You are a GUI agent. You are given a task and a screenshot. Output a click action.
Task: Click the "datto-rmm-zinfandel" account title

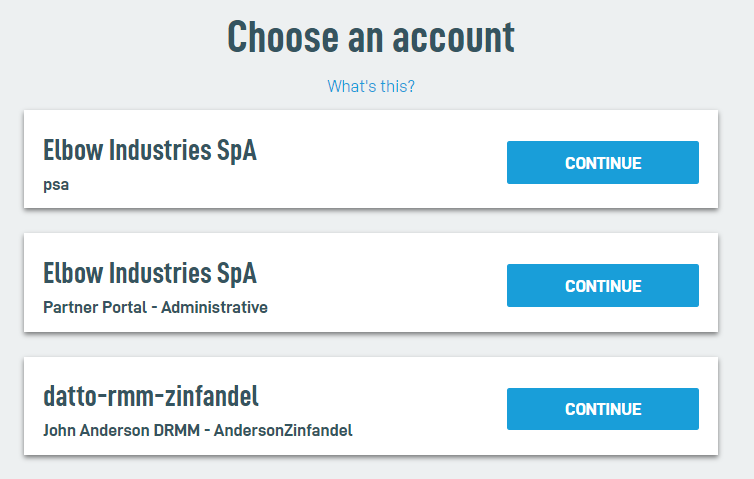point(151,396)
